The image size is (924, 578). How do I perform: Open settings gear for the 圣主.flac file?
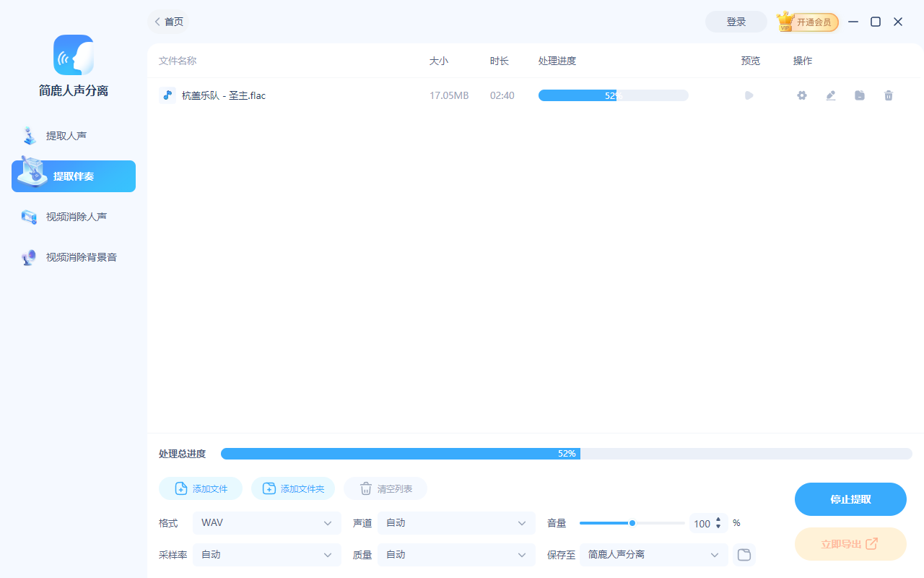[801, 95]
